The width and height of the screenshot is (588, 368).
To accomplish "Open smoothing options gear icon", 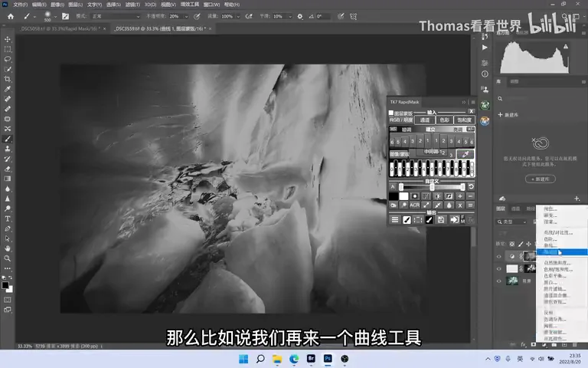I will tap(300, 17).
